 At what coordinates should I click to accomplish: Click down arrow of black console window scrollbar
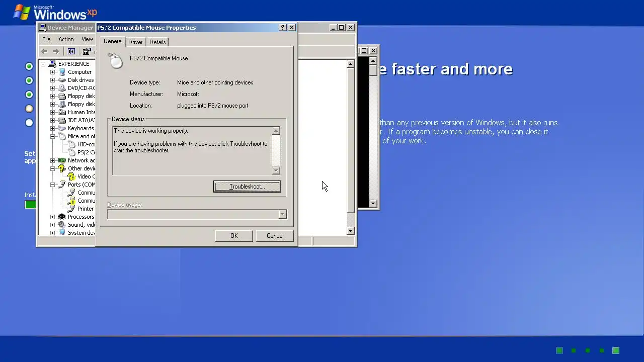(x=373, y=204)
